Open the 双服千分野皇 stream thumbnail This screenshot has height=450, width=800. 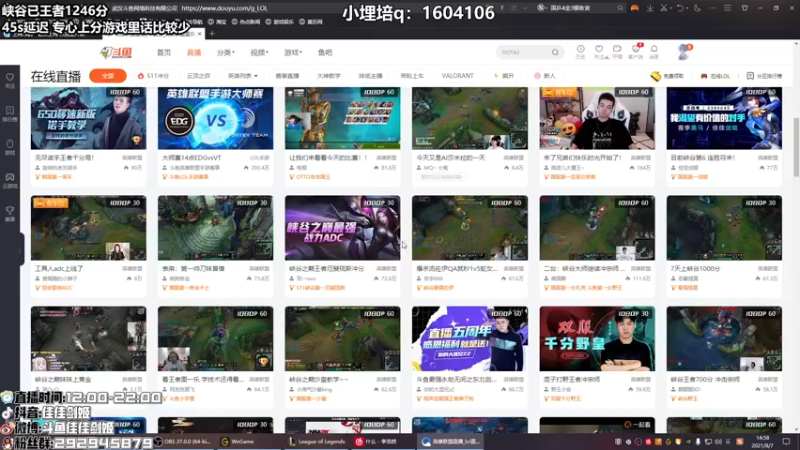click(x=597, y=339)
